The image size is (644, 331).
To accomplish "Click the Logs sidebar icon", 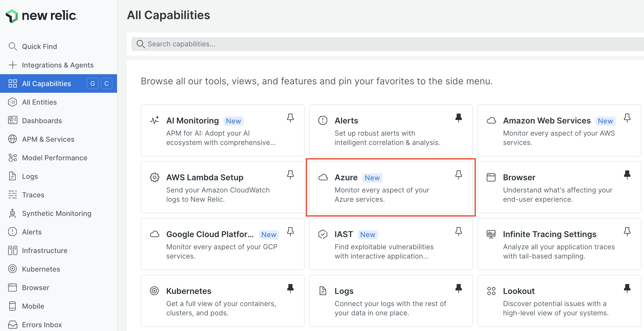I will [12, 176].
